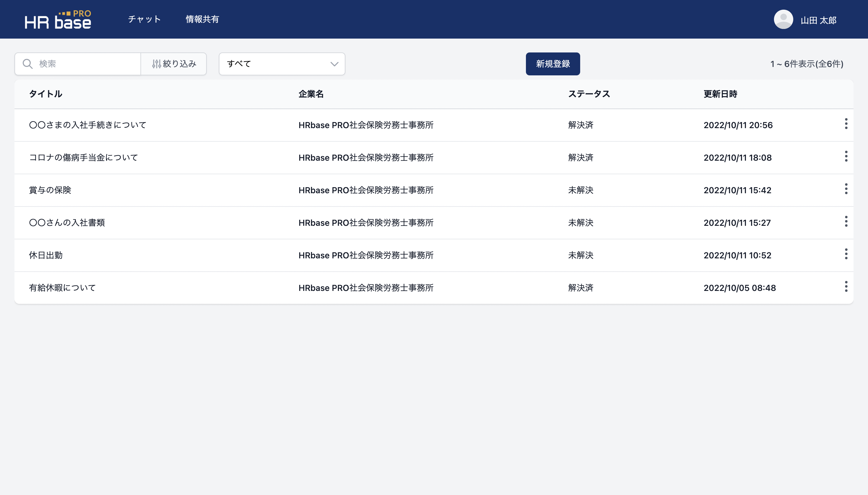868x495 pixels.
Task: Open the 〇〇さんの入社書類 title
Action: tap(67, 223)
